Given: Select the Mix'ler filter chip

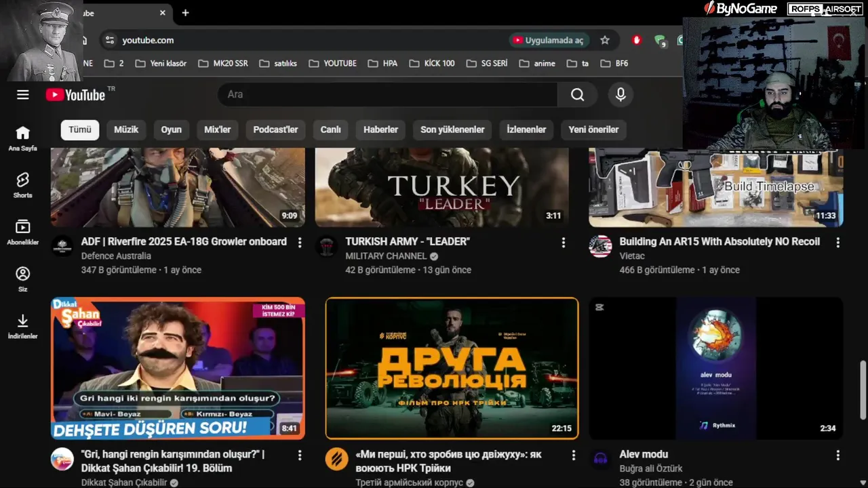Looking at the screenshot, I should point(218,129).
